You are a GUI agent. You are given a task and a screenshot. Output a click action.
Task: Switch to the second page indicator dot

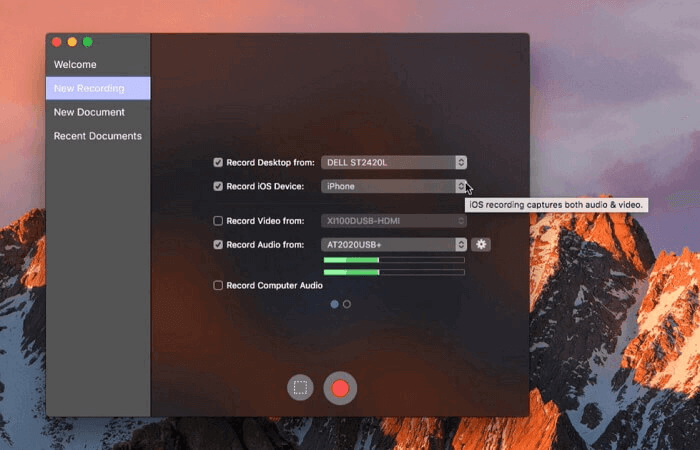tap(347, 303)
